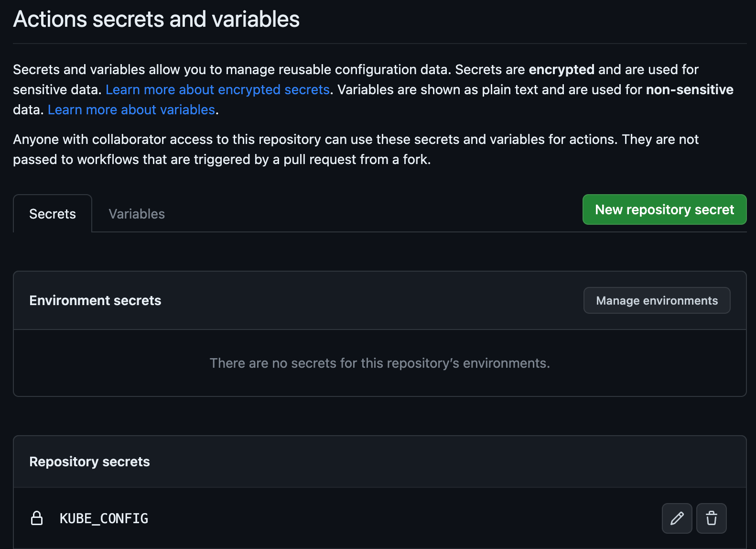Screen dimensions: 756x549
Task: Click the bold word encrypted
Action: click(x=562, y=69)
